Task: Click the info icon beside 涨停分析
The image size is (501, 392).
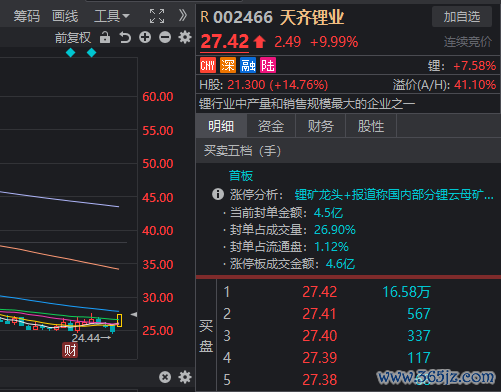Action: point(218,194)
